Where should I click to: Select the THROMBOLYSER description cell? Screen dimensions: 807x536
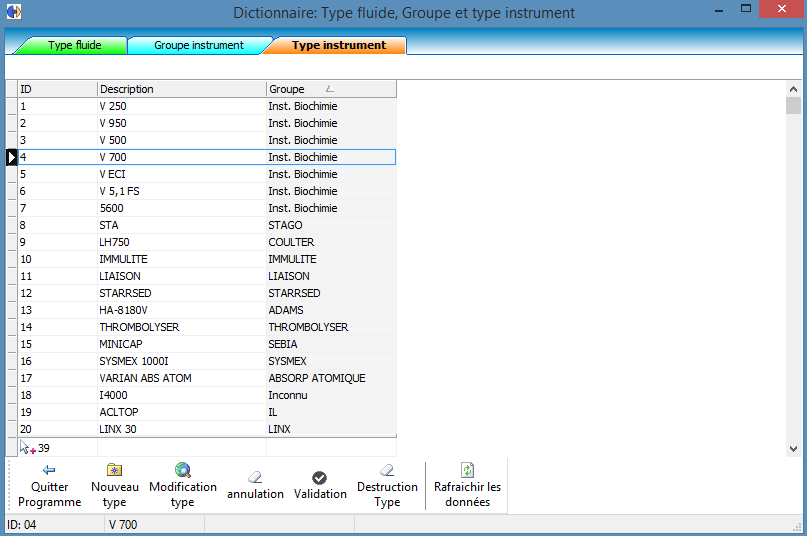tap(182, 327)
